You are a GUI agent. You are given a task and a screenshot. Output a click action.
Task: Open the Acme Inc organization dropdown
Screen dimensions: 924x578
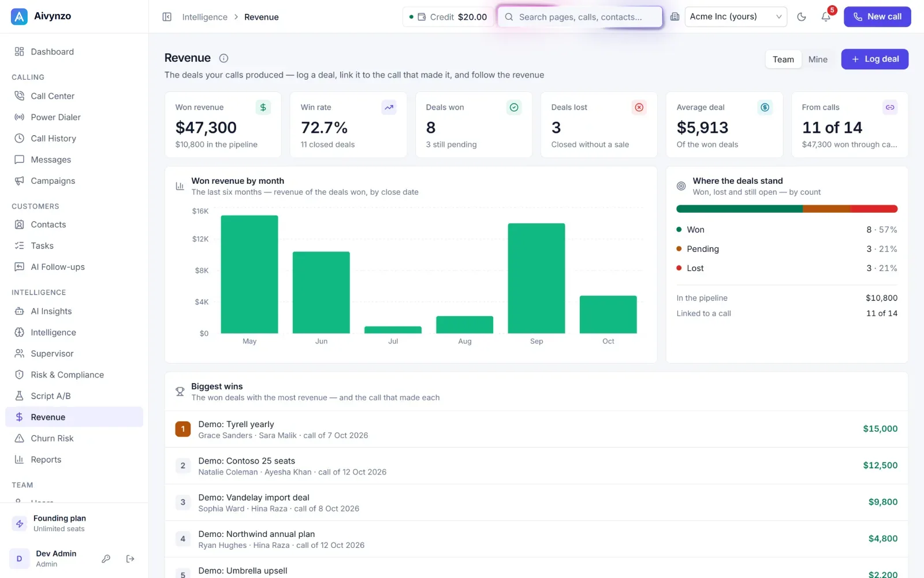[x=736, y=17]
